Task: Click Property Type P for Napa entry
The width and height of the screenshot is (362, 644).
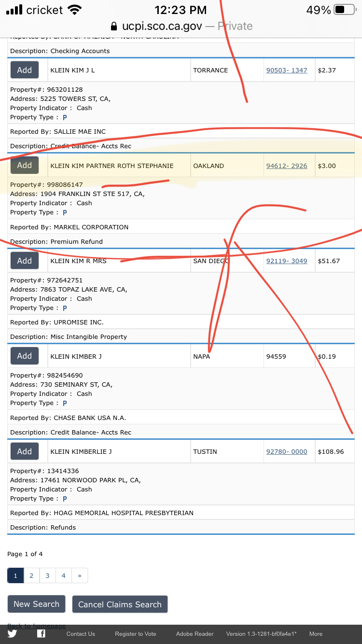Action: 65,403
